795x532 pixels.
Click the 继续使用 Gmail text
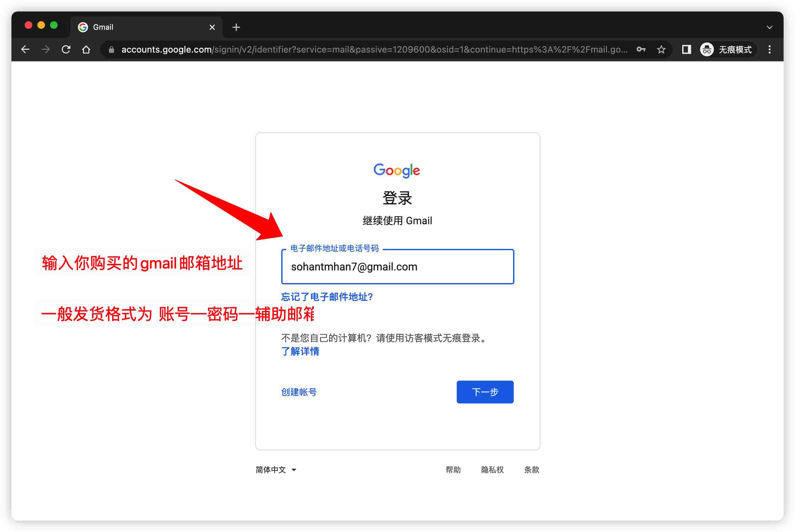point(397,221)
